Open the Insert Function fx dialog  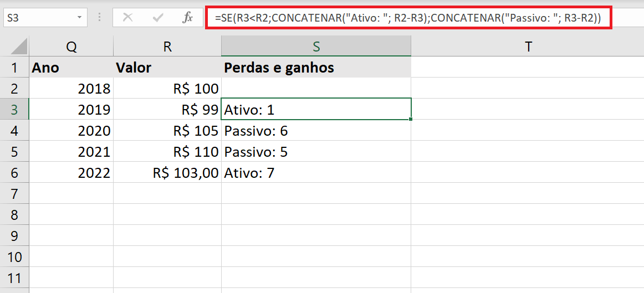[188, 18]
